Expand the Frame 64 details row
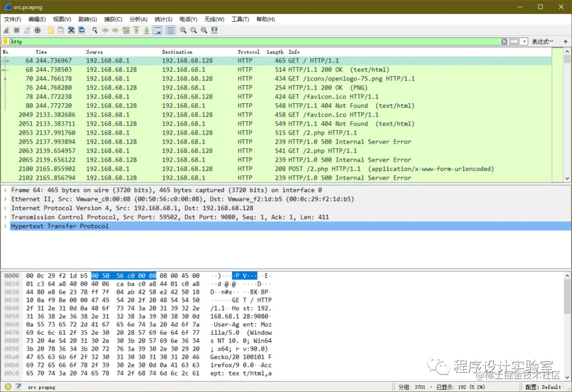Image resolution: width=572 pixels, height=392 pixels. [x=5, y=190]
